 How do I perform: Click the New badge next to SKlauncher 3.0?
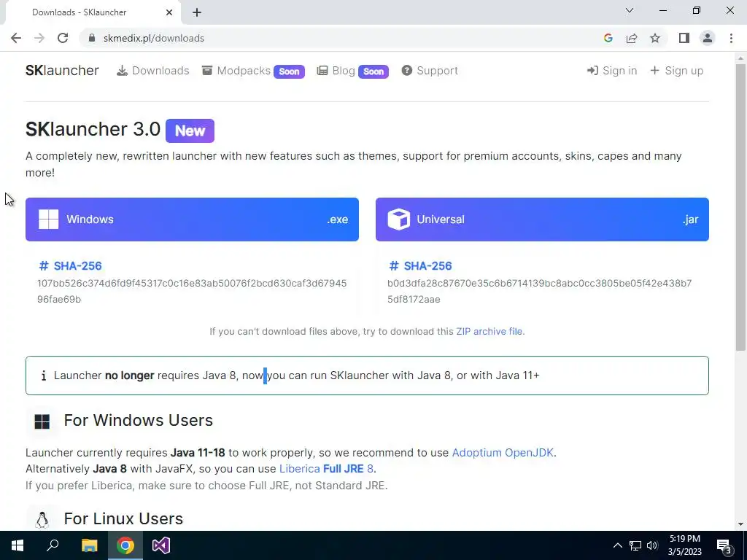click(x=190, y=131)
